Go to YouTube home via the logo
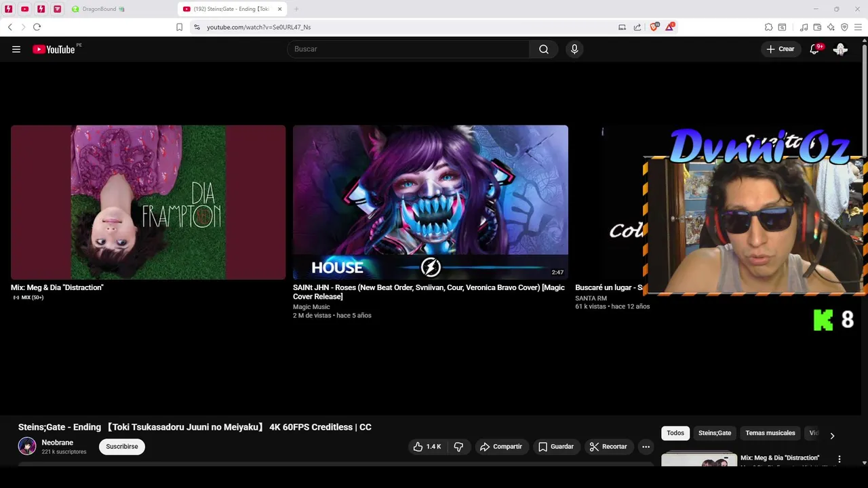 point(54,49)
